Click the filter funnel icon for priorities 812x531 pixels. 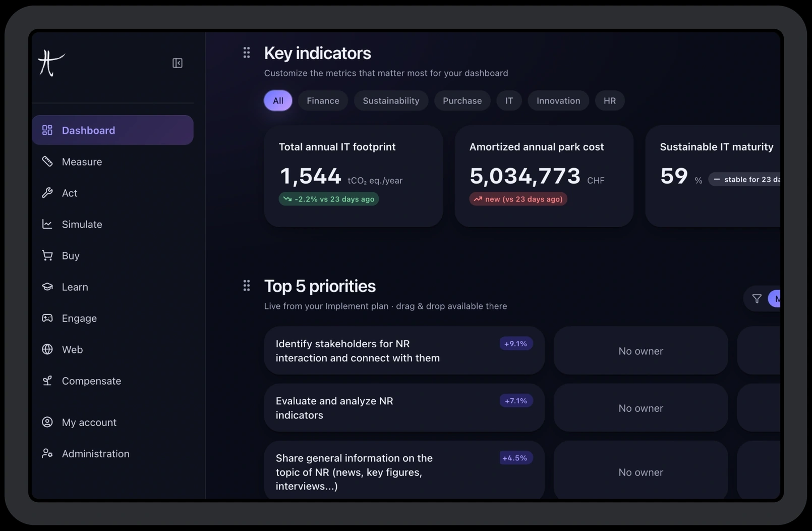pos(757,299)
